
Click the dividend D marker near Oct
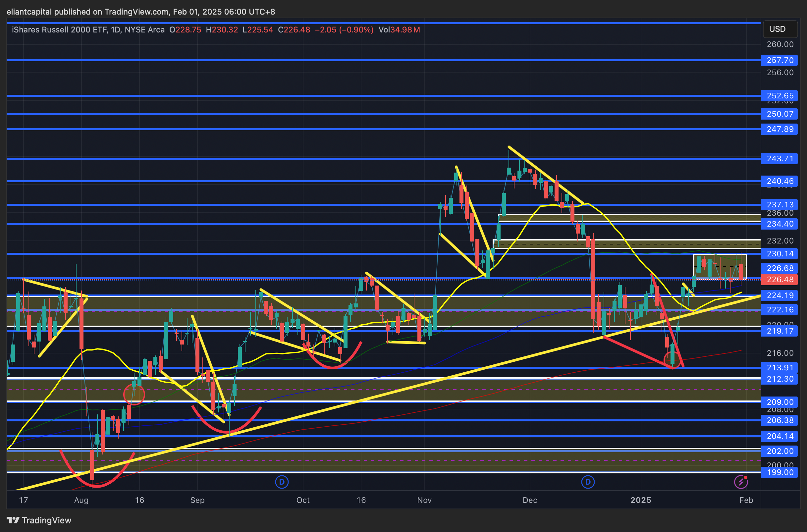pyautogui.click(x=282, y=482)
